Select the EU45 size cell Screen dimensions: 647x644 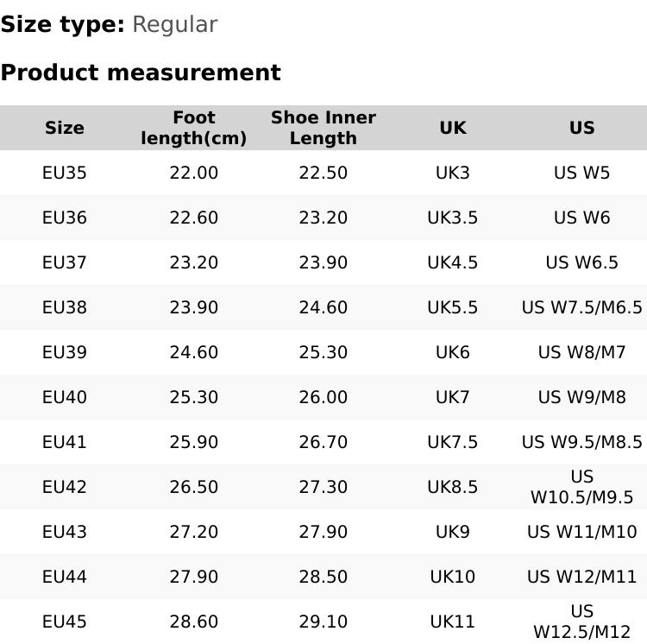click(65, 622)
